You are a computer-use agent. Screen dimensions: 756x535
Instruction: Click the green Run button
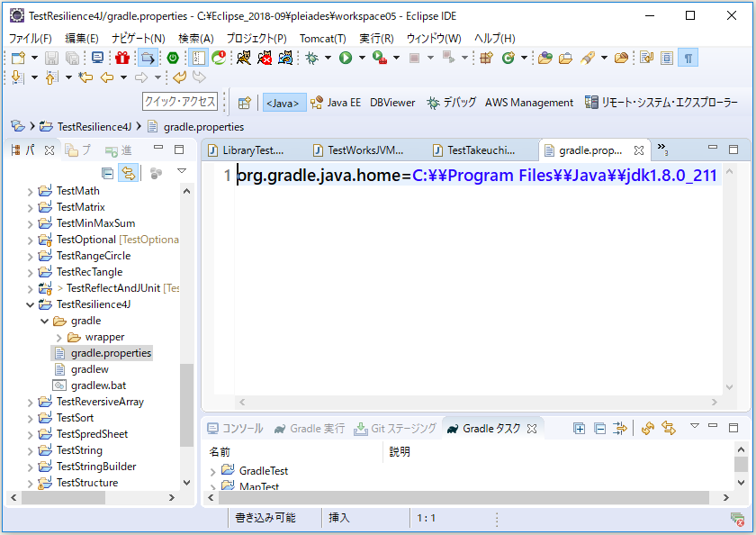(x=346, y=58)
